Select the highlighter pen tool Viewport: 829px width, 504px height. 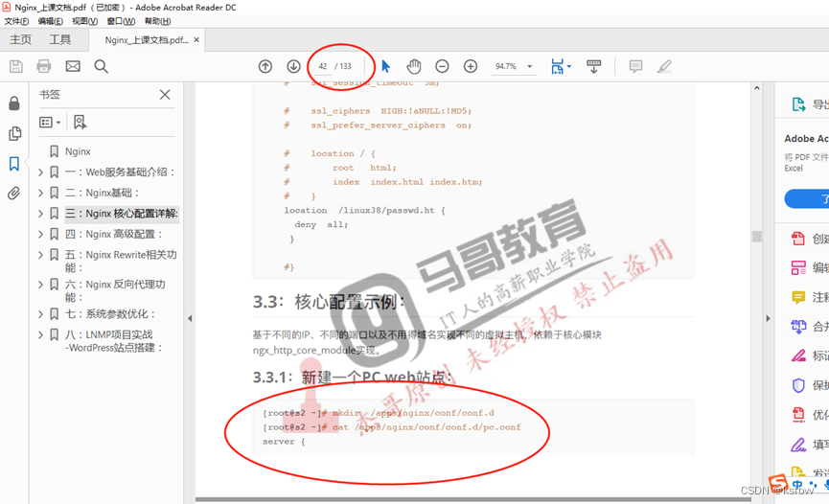click(x=664, y=66)
